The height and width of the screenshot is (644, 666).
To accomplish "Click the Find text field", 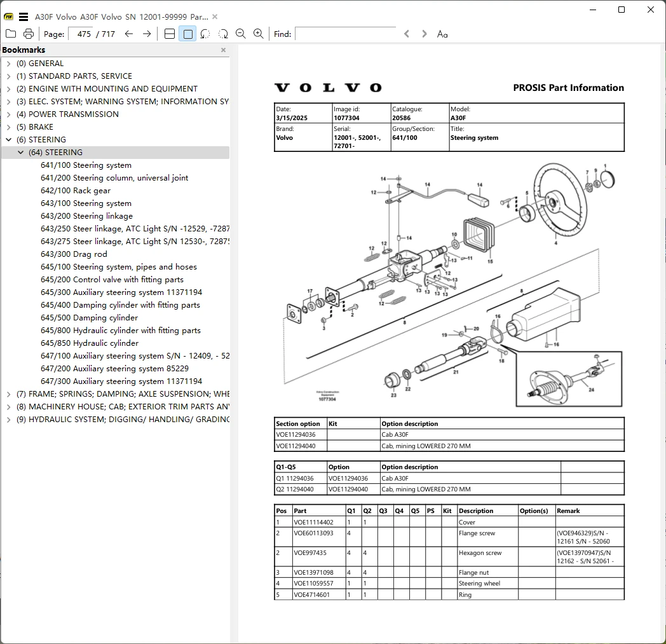I will coord(345,34).
